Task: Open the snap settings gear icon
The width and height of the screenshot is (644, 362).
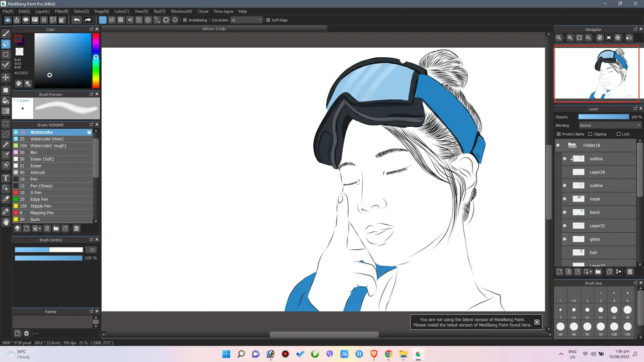Action: tap(175, 20)
